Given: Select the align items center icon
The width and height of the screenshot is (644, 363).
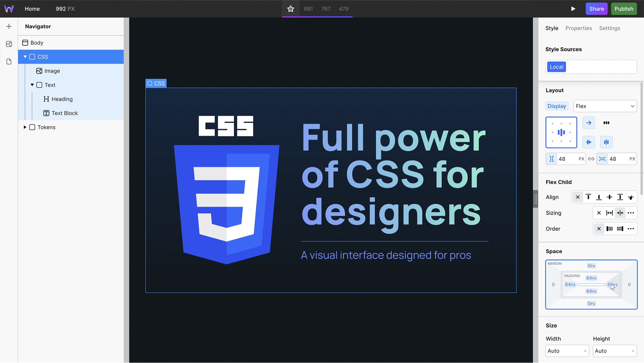Looking at the screenshot, I should pyautogui.click(x=589, y=142).
